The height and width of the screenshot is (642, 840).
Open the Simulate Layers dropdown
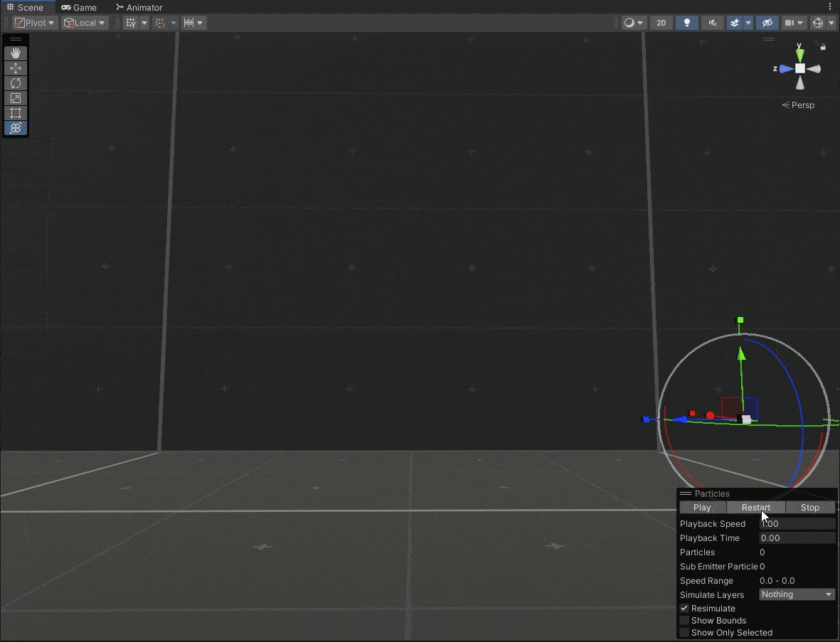coord(797,594)
